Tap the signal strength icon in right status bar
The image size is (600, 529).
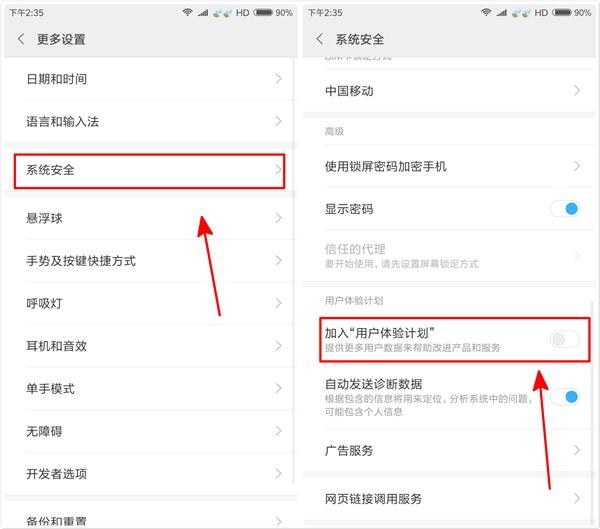coord(501,13)
